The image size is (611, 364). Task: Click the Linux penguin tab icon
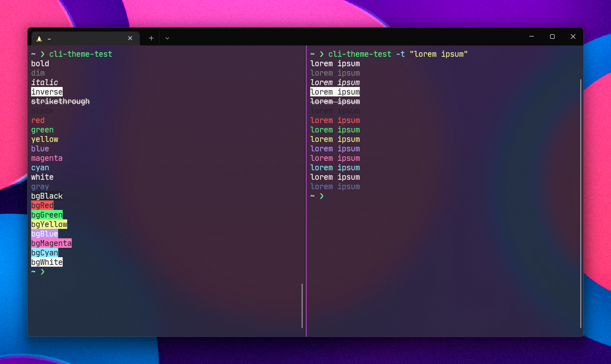[39, 39]
